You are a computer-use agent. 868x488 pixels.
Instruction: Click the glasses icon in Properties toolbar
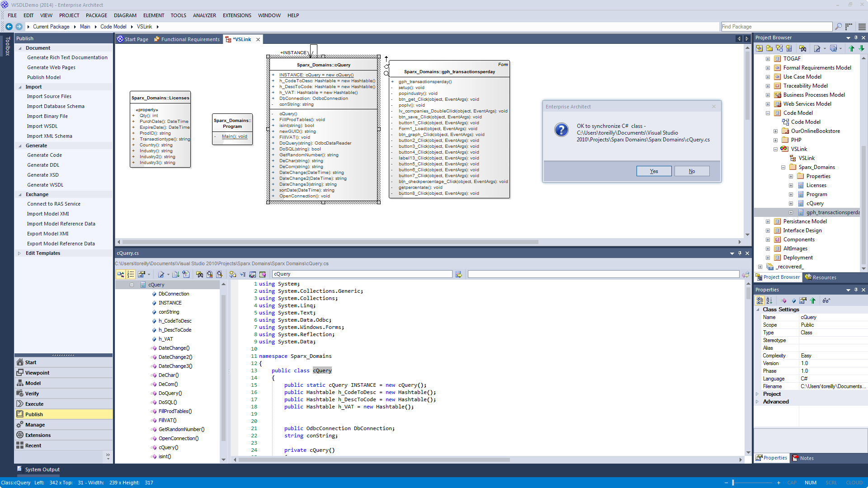826,301
